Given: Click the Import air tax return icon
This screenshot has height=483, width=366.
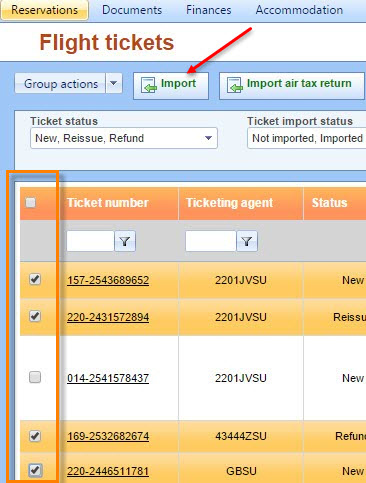Looking at the screenshot, I should pos(235,85).
